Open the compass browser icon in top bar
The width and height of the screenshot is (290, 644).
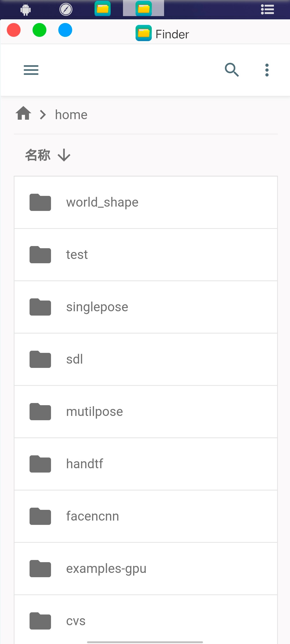pyautogui.click(x=66, y=9)
